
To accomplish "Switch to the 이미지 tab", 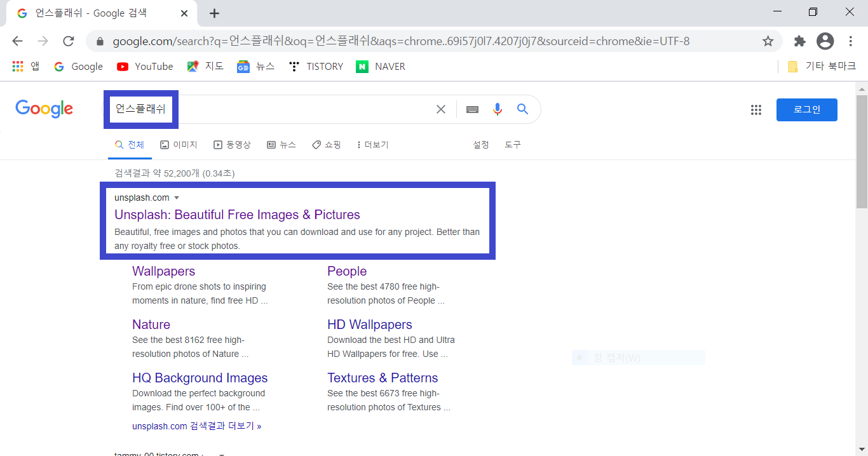I will pos(179,145).
